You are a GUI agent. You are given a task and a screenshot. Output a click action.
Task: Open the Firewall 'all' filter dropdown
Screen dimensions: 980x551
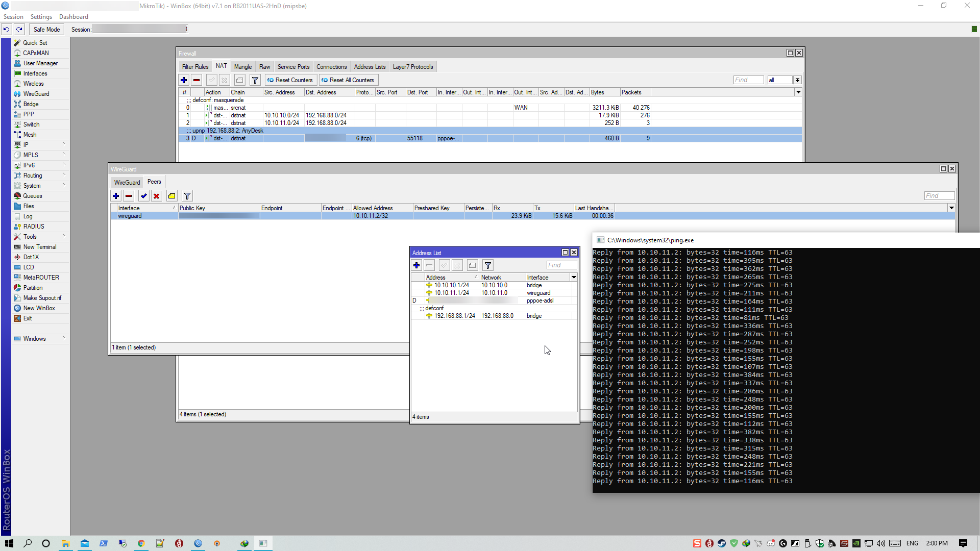[x=797, y=80]
